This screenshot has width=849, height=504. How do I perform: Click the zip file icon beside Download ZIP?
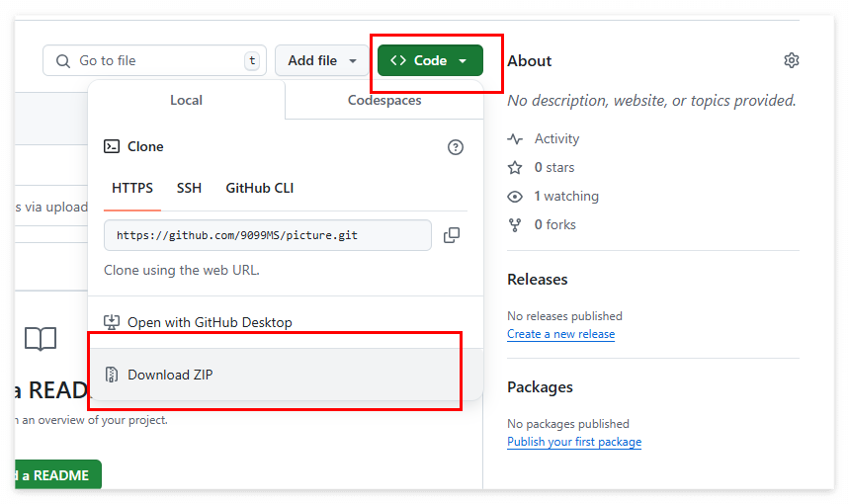pyautogui.click(x=112, y=375)
